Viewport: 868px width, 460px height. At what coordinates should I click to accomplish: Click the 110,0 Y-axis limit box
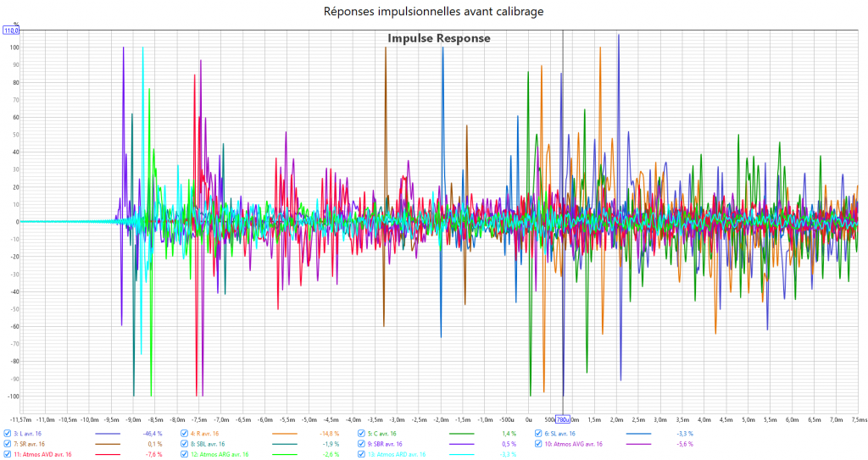tap(11, 30)
